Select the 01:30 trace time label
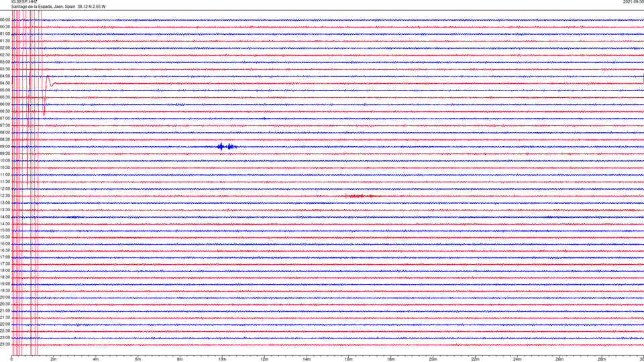 pos(5,41)
